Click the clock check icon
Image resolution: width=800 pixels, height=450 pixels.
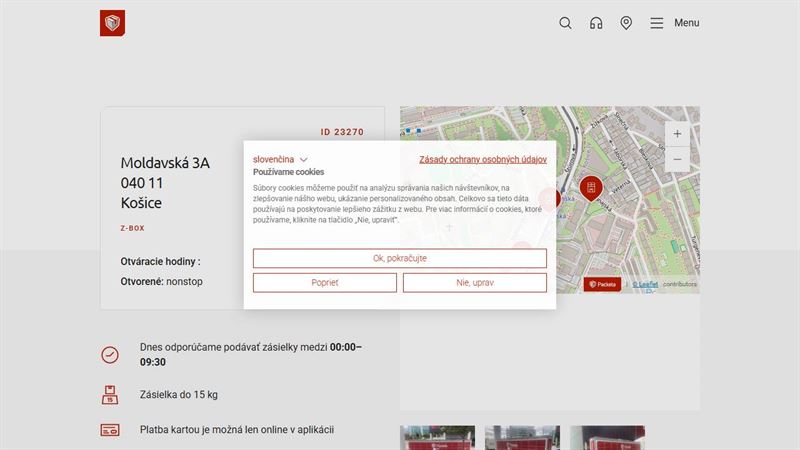[x=110, y=355]
